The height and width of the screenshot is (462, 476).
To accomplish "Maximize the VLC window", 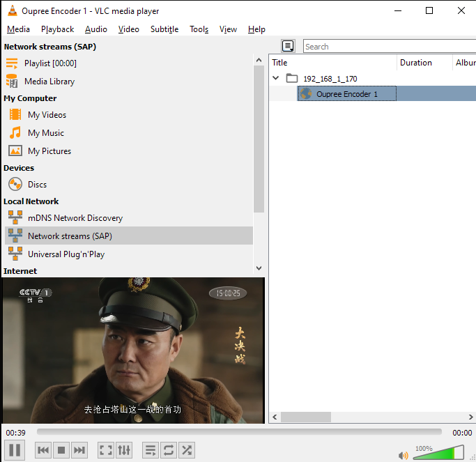I will point(429,10).
